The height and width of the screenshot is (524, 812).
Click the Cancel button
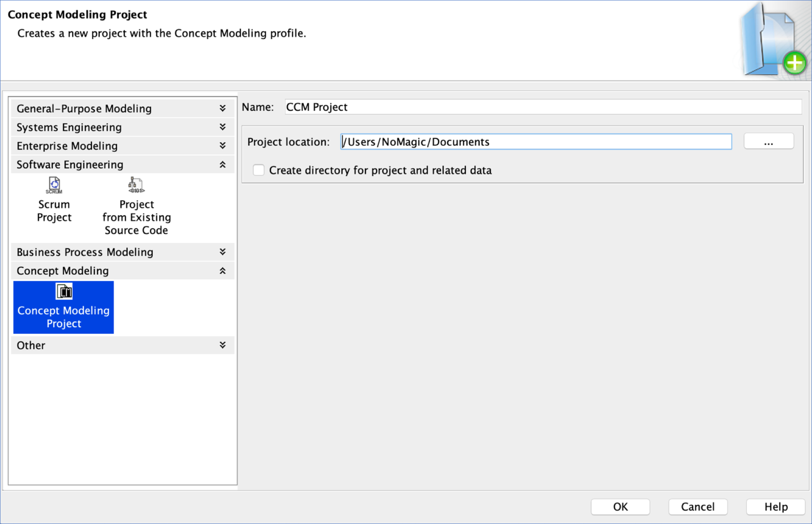pyautogui.click(x=697, y=507)
